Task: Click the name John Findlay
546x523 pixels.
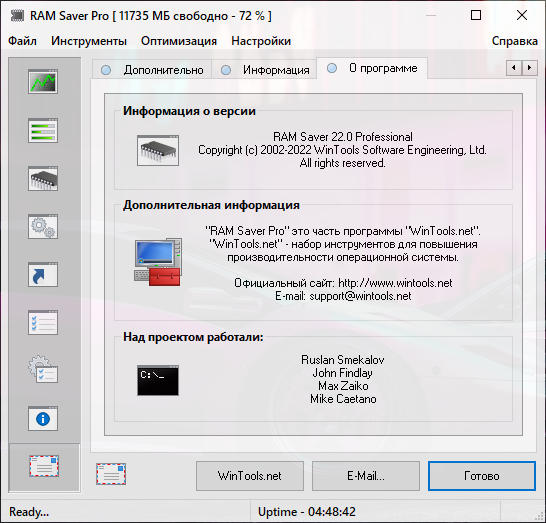Action: pos(343,373)
